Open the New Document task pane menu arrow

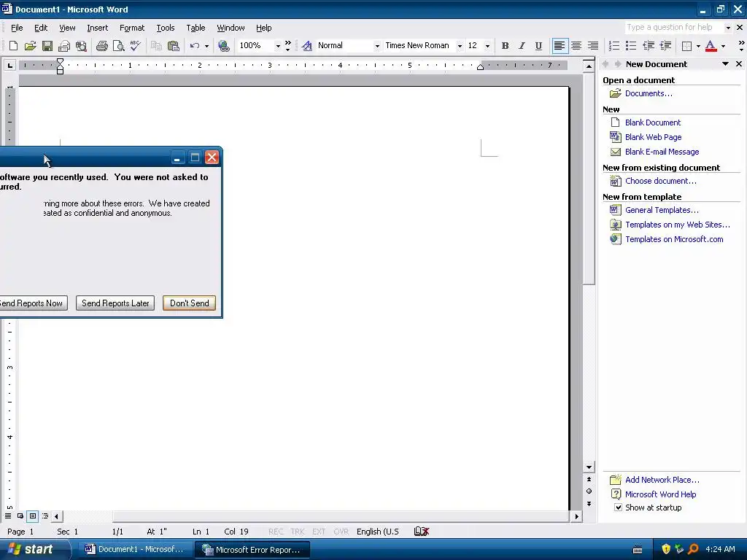[725, 64]
